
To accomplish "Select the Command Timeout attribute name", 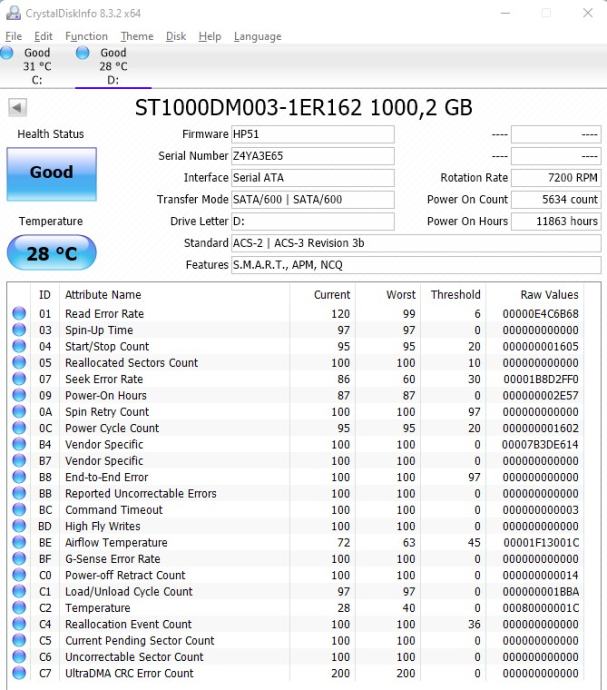I will coord(114,510).
